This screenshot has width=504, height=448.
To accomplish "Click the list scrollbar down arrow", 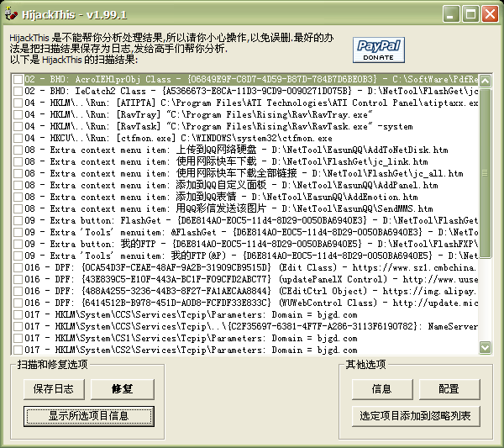I will pyautogui.click(x=485, y=347).
